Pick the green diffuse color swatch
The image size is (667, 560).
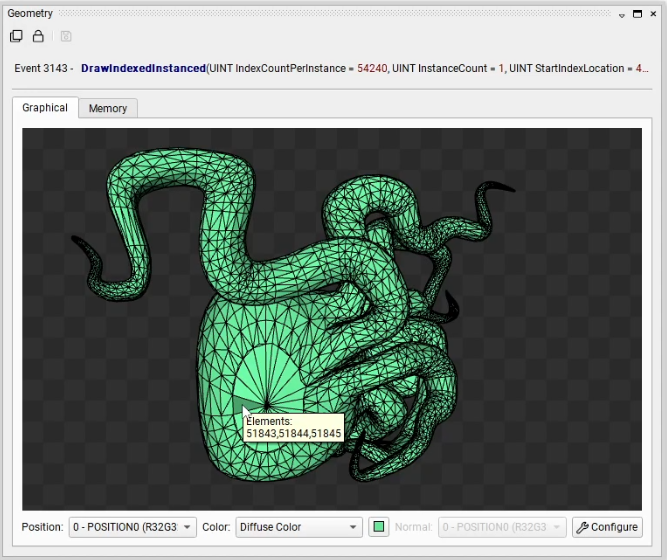pos(379,527)
